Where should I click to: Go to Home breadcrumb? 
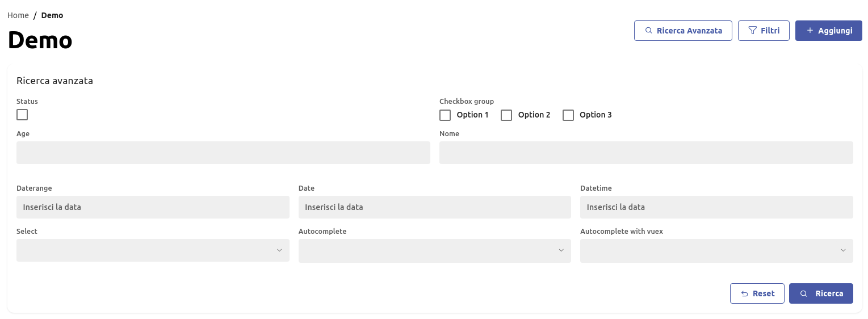click(18, 15)
